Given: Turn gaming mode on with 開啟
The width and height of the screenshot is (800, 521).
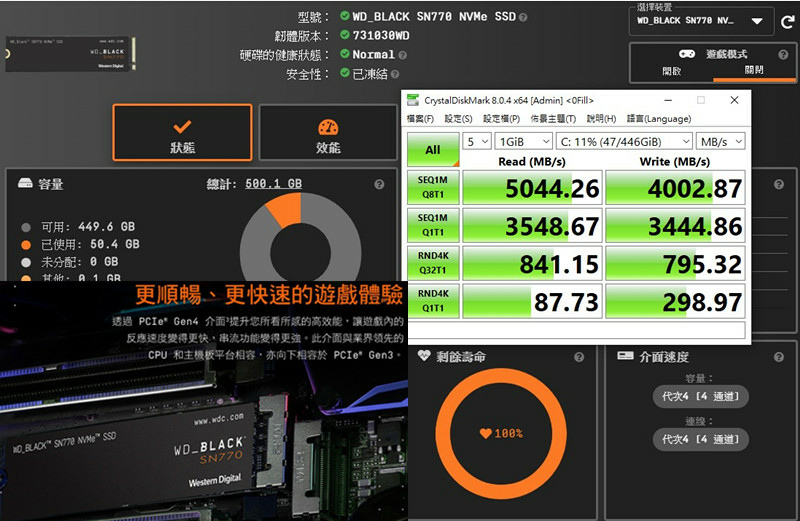Looking at the screenshot, I should pyautogui.click(x=671, y=71).
